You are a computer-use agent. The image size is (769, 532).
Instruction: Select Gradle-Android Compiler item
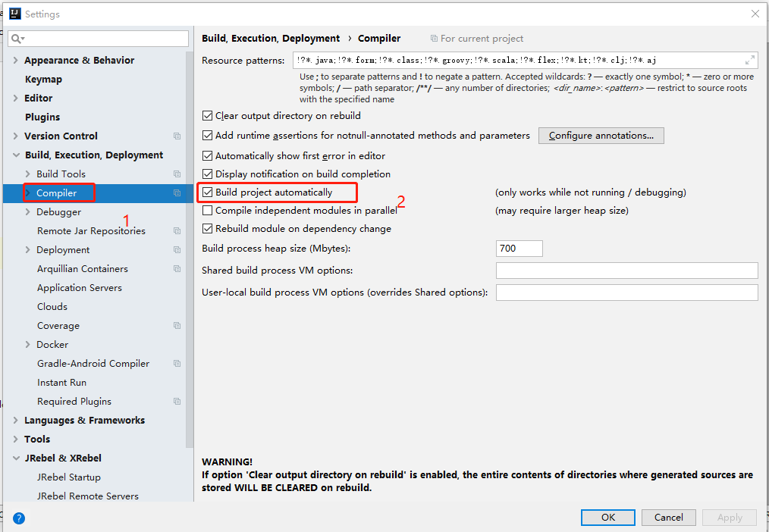pos(93,364)
